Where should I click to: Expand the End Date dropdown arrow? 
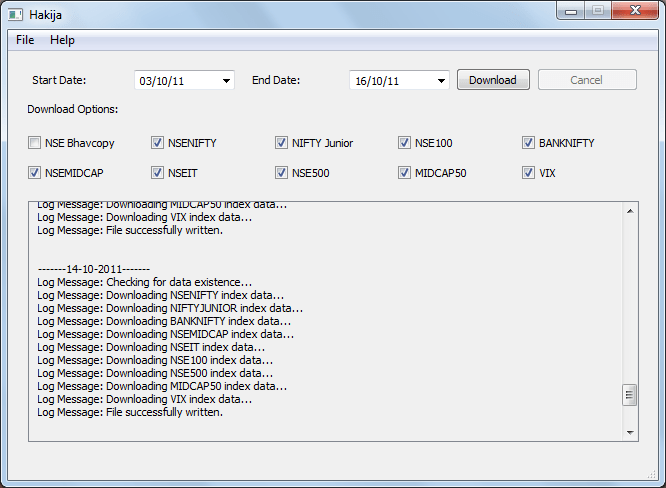[441, 80]
